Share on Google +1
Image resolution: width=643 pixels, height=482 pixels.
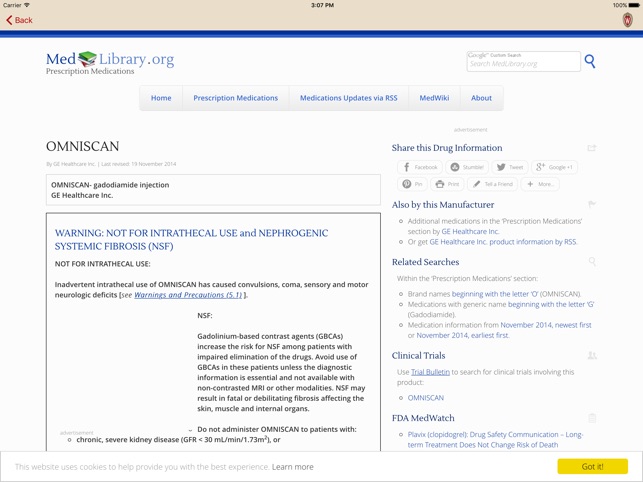click(x=554, y=167)
